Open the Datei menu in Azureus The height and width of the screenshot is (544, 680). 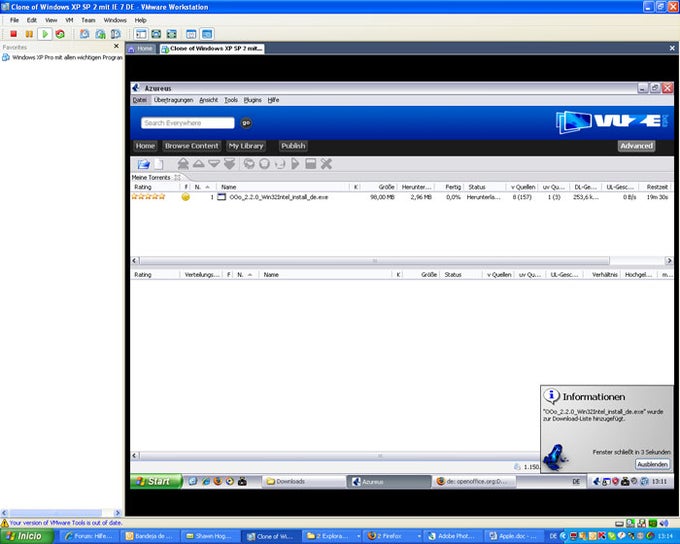point(140,100)
